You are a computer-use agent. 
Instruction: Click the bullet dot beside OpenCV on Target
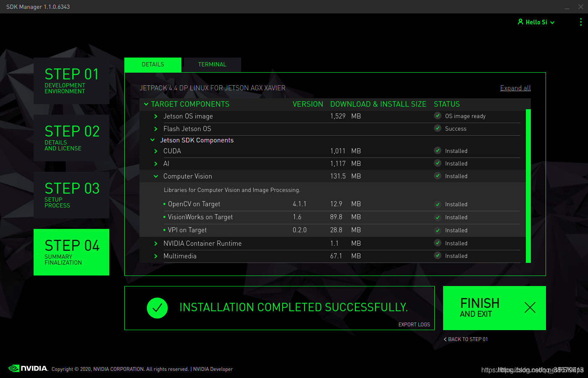click(x=165, y=204)
